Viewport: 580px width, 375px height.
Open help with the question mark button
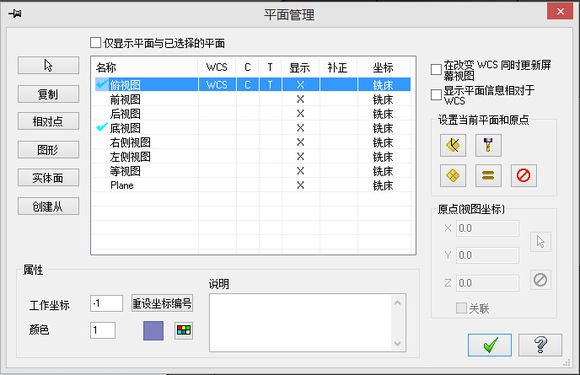coord(540,345)
